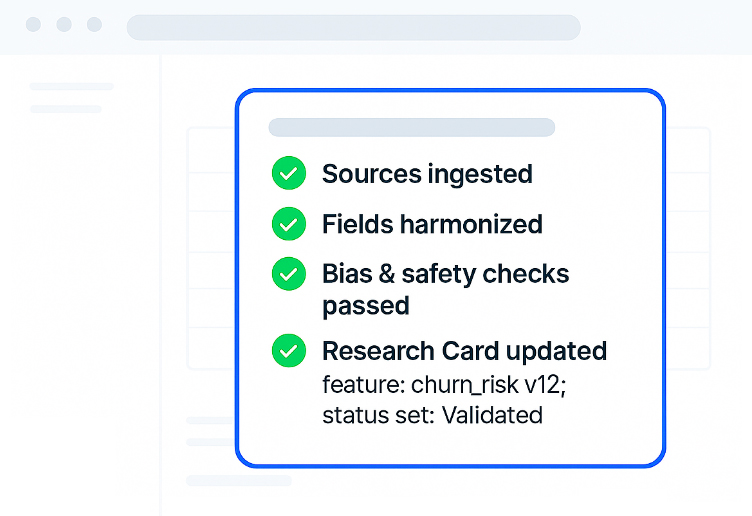The height and width of the screenshot is (516, 752).
Task: Toggle the Research Card updated checkmark
Action: pyautogui.click(x=289, y=351)
